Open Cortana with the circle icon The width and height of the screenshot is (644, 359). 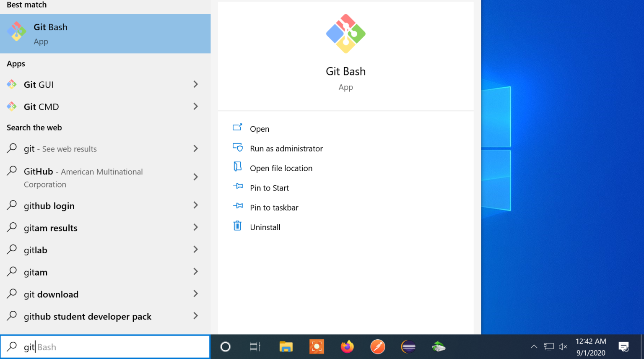click(x=225, y=347)
